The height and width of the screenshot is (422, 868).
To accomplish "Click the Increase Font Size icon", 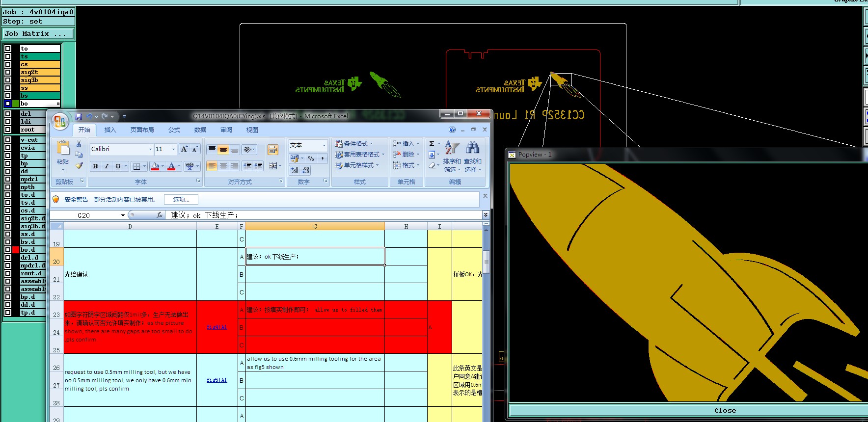I will point(184,149).
